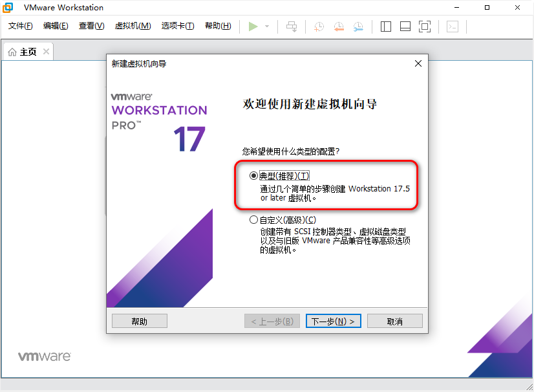The width and height of the screenshot is (534, 392).
Task: Toggle the thumbnail bar view icon
Action: 405,27
